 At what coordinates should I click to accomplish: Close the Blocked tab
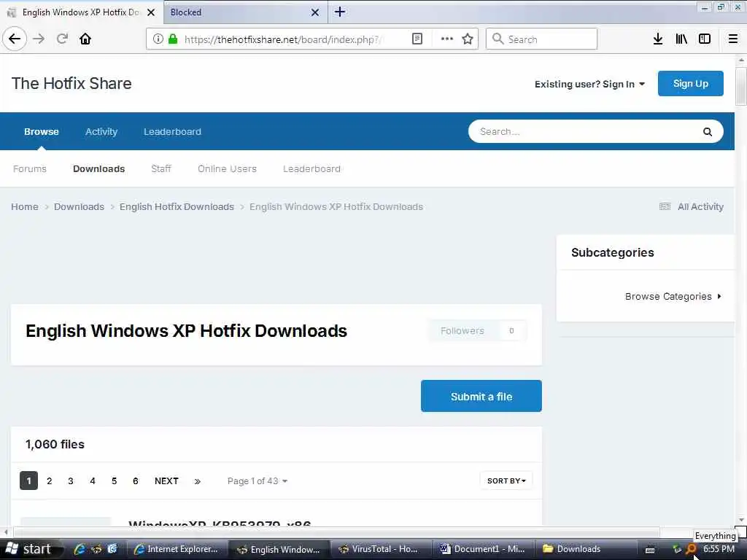(315, 12)
